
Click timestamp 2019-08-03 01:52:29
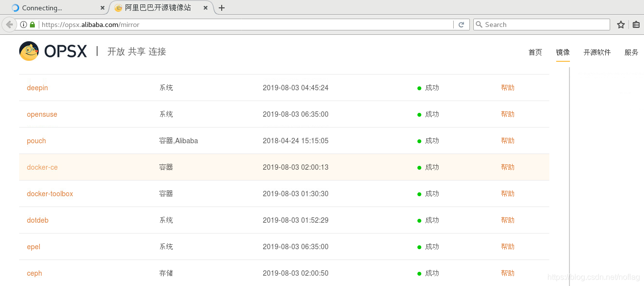[x=296, y=220]
